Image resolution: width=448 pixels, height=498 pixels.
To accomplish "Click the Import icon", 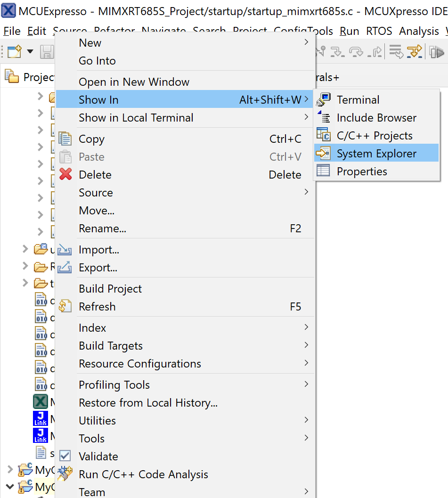I will (65, 250).
